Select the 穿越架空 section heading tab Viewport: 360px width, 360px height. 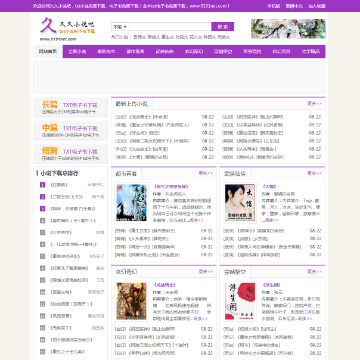click(235, 272)
